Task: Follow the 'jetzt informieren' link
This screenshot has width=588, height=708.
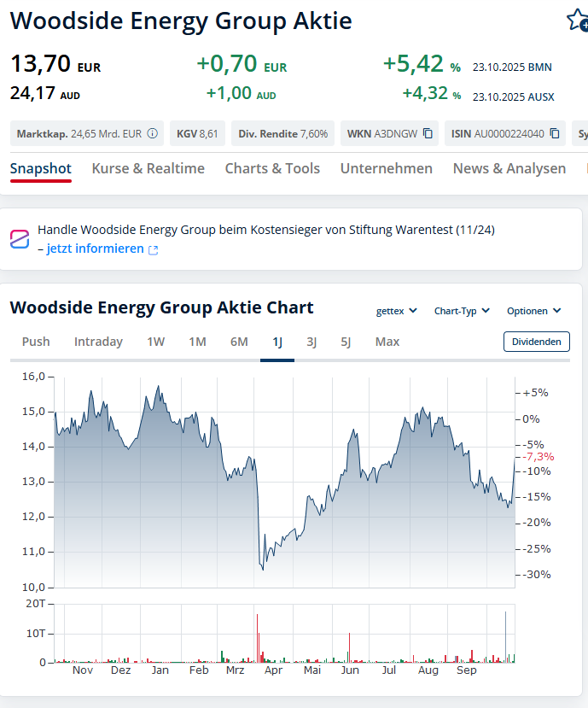Action: point(96,249)
